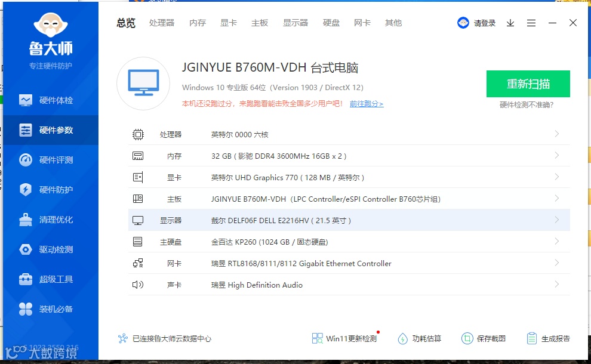
Task: Click the download arrow icon
Action: pyautogui.click(x=510, y=23)
